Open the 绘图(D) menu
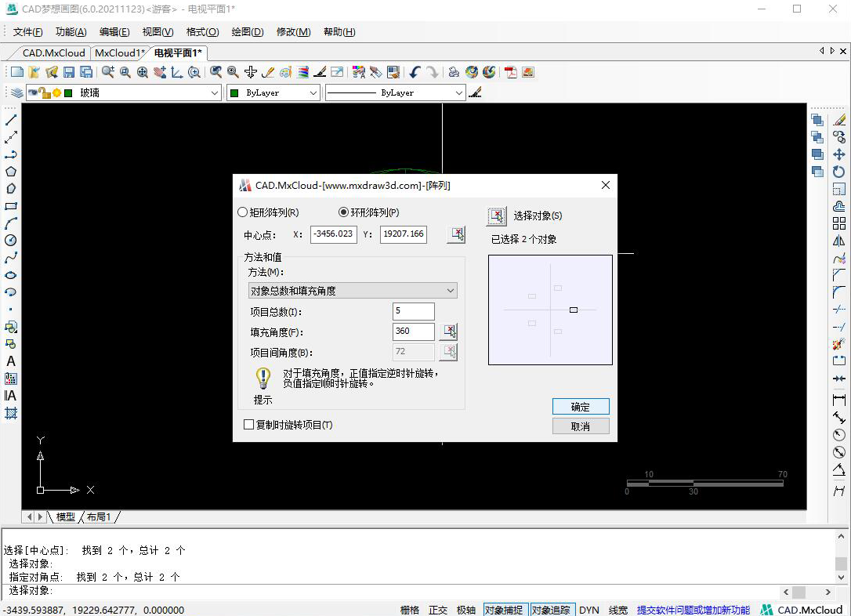The height and width of the screenshot is (616, 851). click(247, 32)
